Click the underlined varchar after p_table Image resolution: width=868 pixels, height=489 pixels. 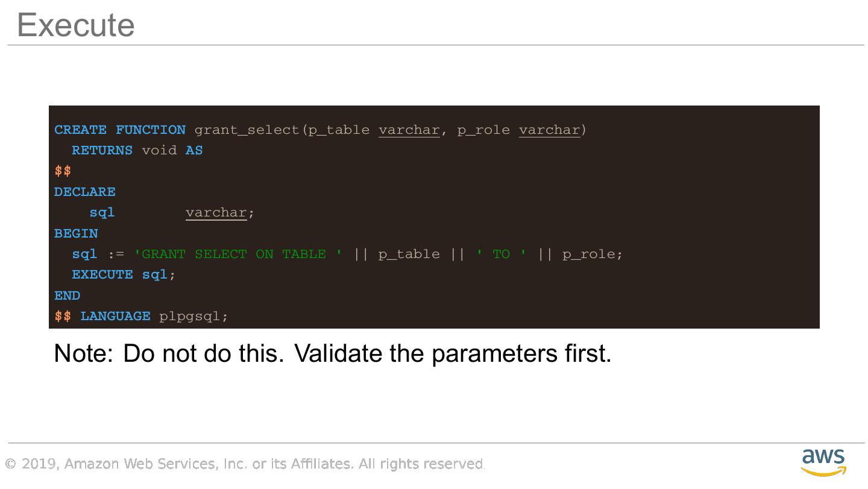(409, 130)
